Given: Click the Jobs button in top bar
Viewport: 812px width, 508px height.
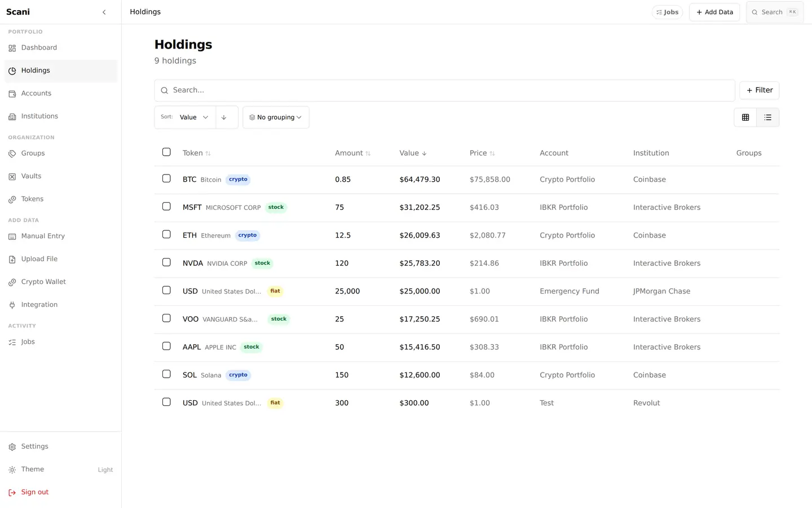Looking at the screenshot, I should [x=667, y=12].
